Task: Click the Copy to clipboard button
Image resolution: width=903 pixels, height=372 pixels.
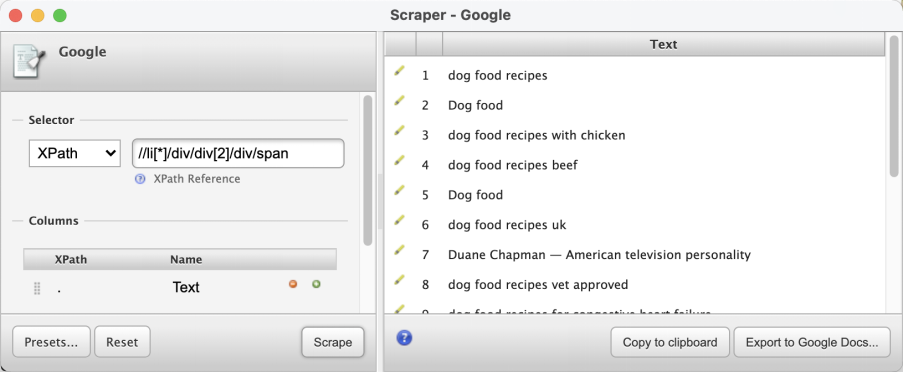Action: 670,343
